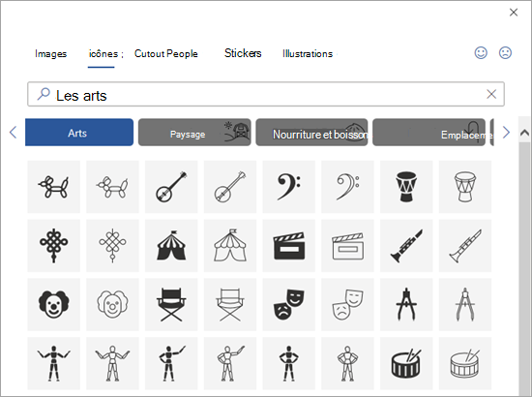
Task: Select the outline drawing compass icon
Action: (465, 304)
